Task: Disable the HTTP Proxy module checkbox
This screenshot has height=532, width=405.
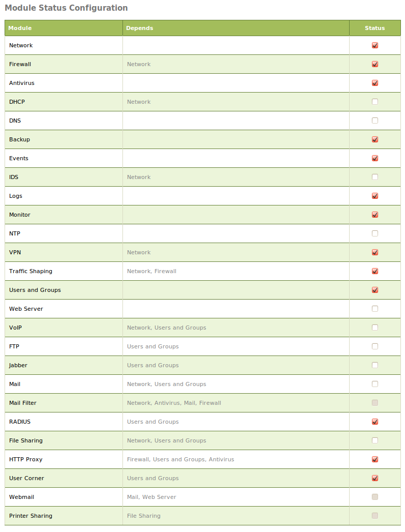Action: pyautogui.click(x=375, y=459)
